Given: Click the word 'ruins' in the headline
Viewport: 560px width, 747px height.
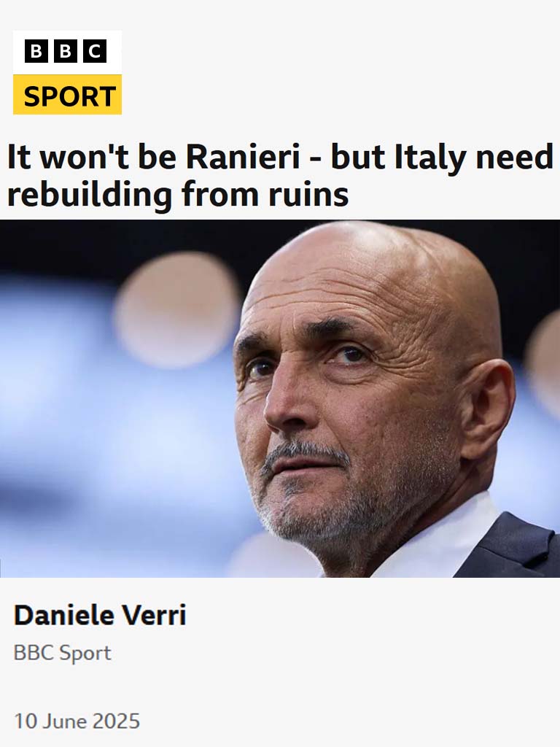Looking at the screenshot, I should click(308, 194).
